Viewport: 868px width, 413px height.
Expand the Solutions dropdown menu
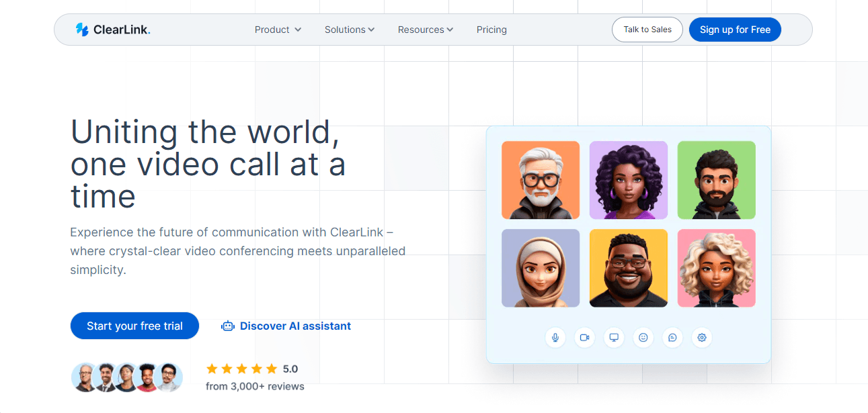pos(350,30)
